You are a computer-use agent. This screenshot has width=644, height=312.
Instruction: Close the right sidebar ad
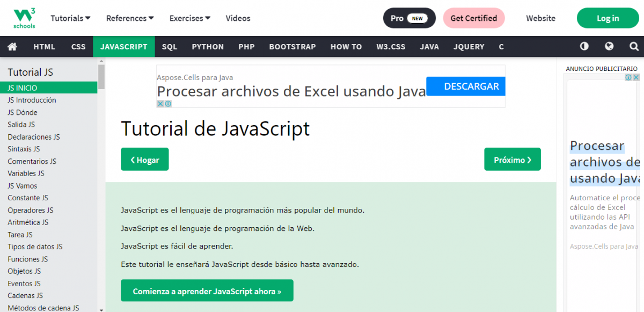pos(636,77)
